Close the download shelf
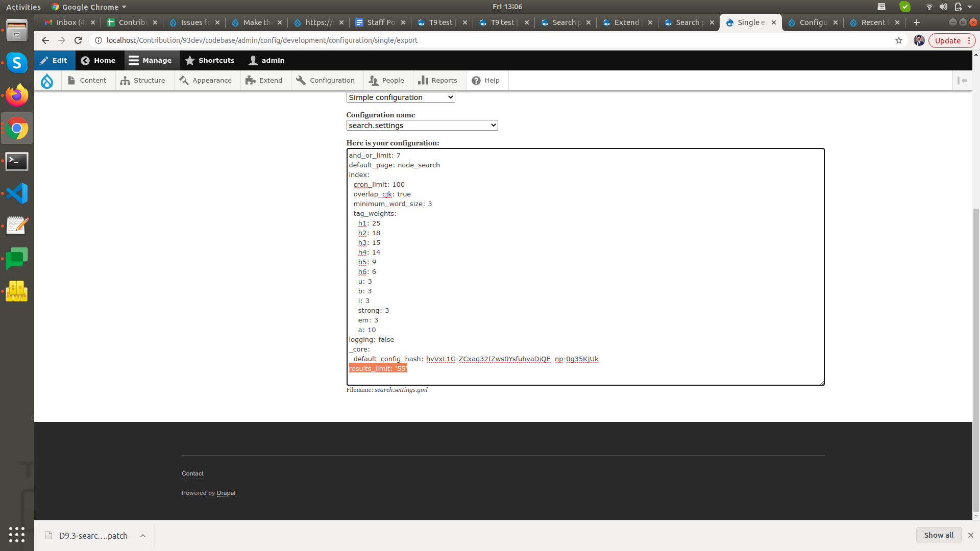The width and height of the screenshot is (980, 551). (x=971, y=535)
